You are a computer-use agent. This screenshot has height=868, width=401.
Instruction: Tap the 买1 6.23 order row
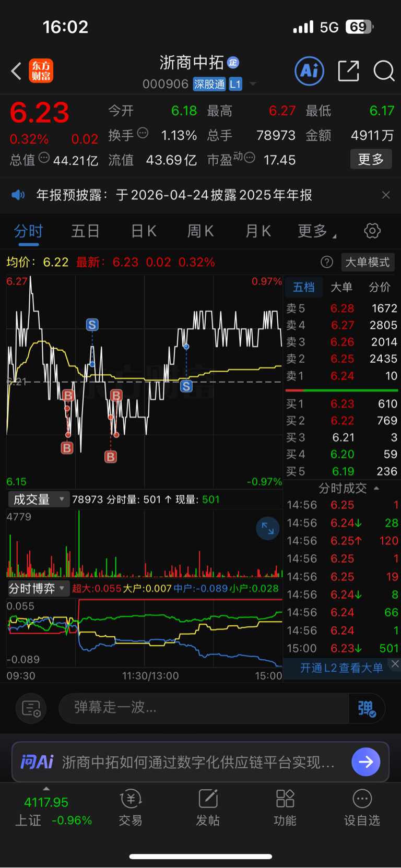[341, 404]
